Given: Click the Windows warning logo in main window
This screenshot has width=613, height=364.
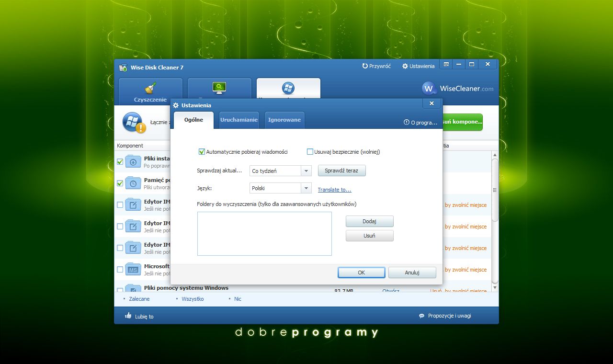Looking at the screenshot, I should pyautogui.click(x=134, y=123).
